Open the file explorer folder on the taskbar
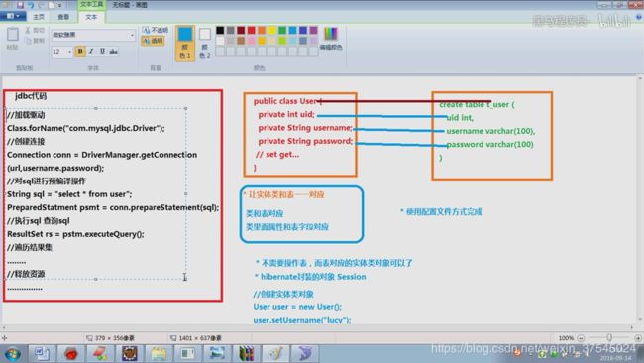 [x=159, y=353]
